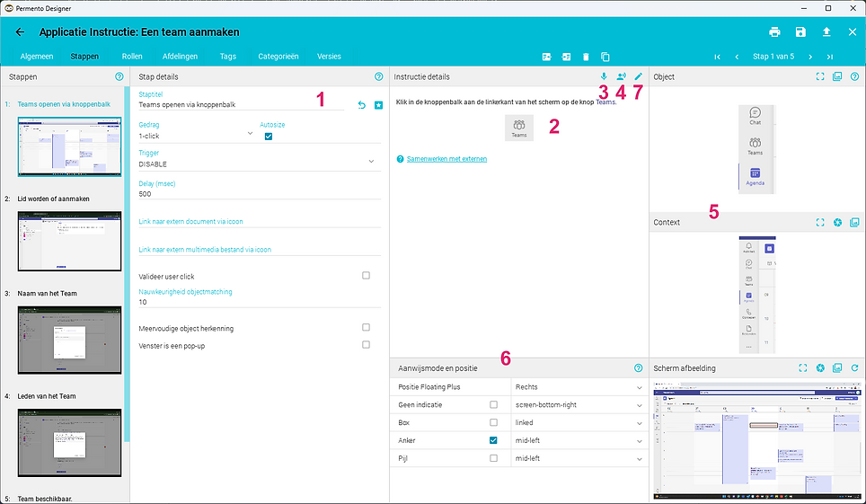Capture a new Context image with the shutter icon
The image size is (866, 504).
coord(838,222)
